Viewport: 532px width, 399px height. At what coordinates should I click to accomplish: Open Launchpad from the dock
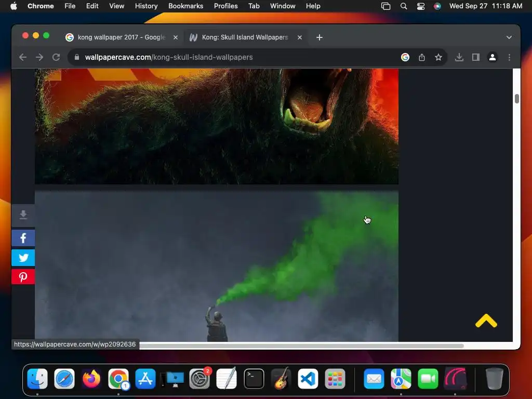click(x=335, y=378)
